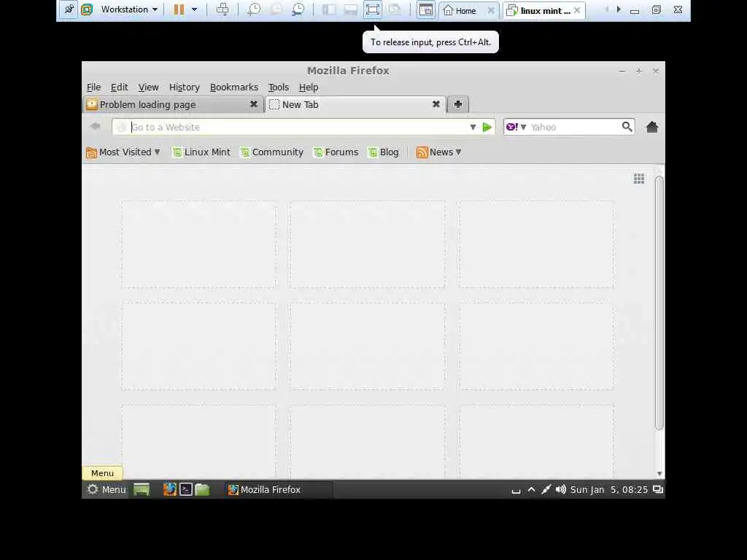Open the Linux Mint Menu button
The height and width of the screenshot is (560, 747).
pyautogui.click(x=107, y=489)
